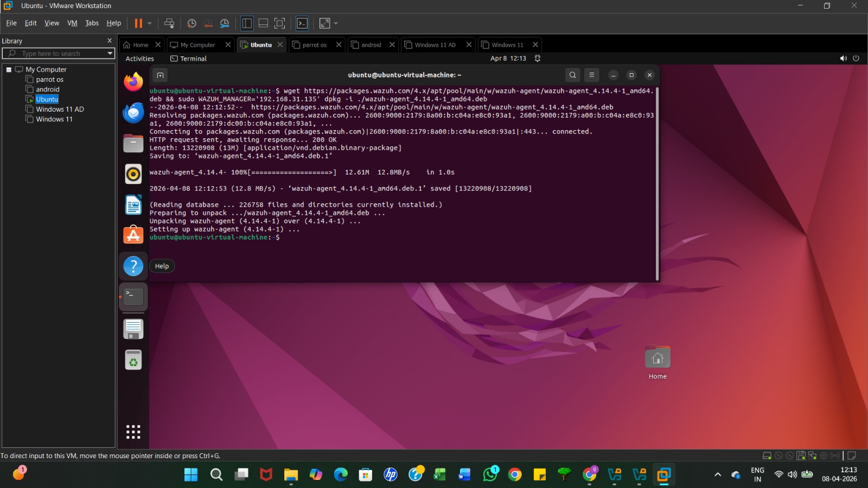868x488 pixels.
Task: Search within the terminal window
Action: click(x=572, y=75)
